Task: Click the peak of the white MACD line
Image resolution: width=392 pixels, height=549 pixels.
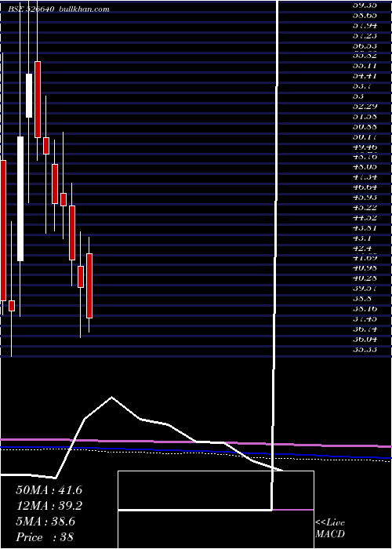Action: coord(111,397)
